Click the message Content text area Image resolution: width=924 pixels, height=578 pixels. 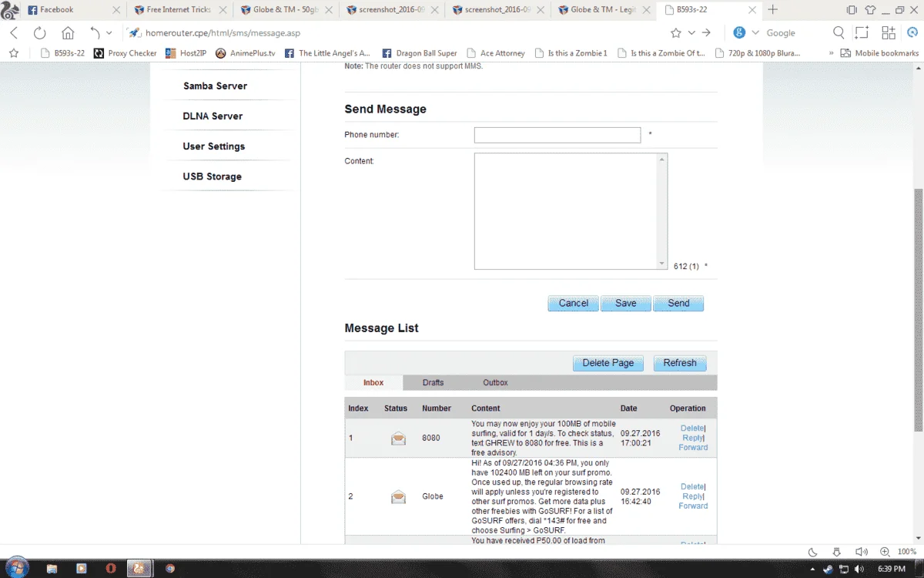(x=571, y=211)
